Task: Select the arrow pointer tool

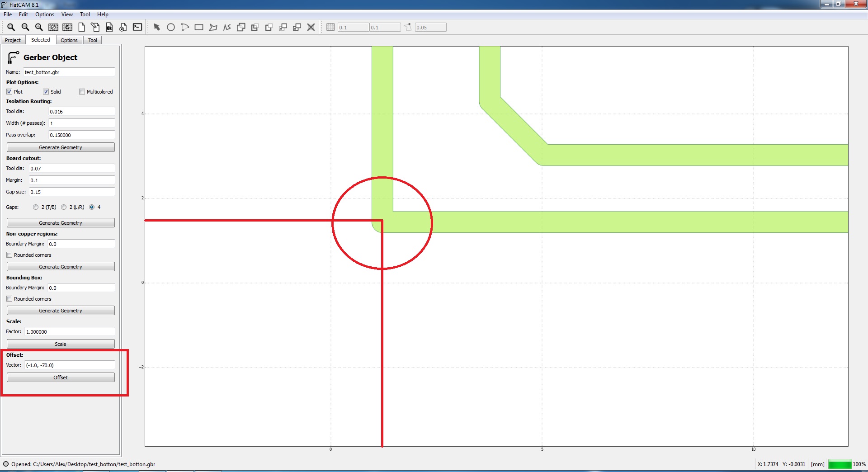Action: click(x=157, y=27)
